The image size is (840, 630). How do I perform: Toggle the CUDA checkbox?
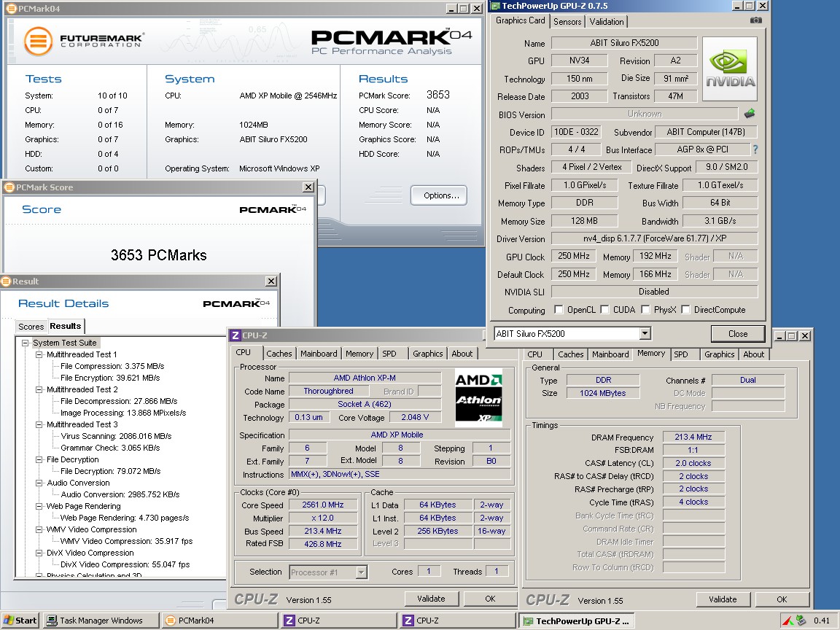[604, 309]
